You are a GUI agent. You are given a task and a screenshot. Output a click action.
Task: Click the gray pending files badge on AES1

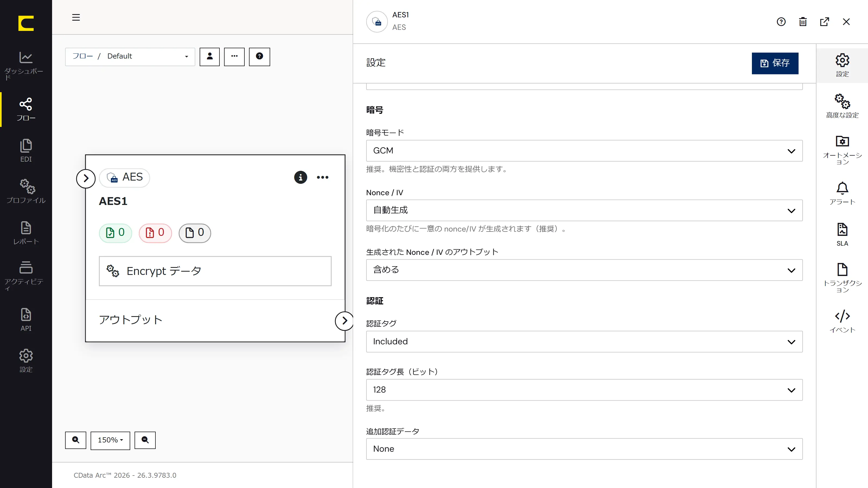tap(195, 233)
